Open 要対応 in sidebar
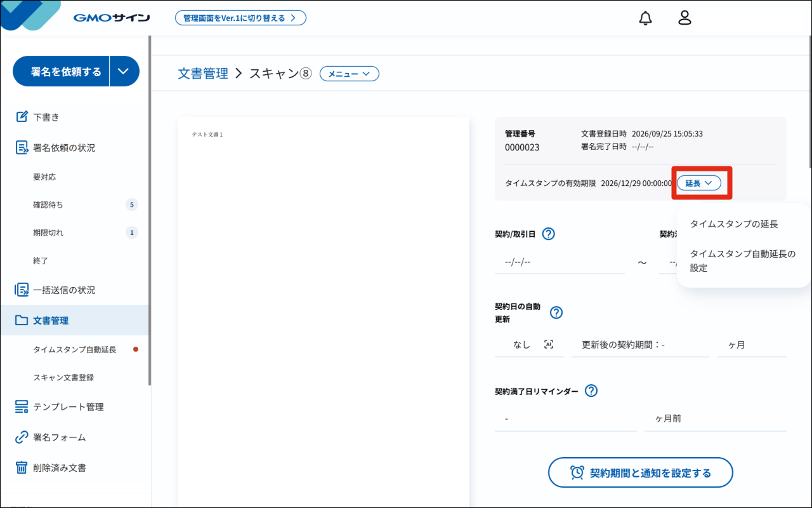Screen dimensions: 812x508 tap(44, 177)
